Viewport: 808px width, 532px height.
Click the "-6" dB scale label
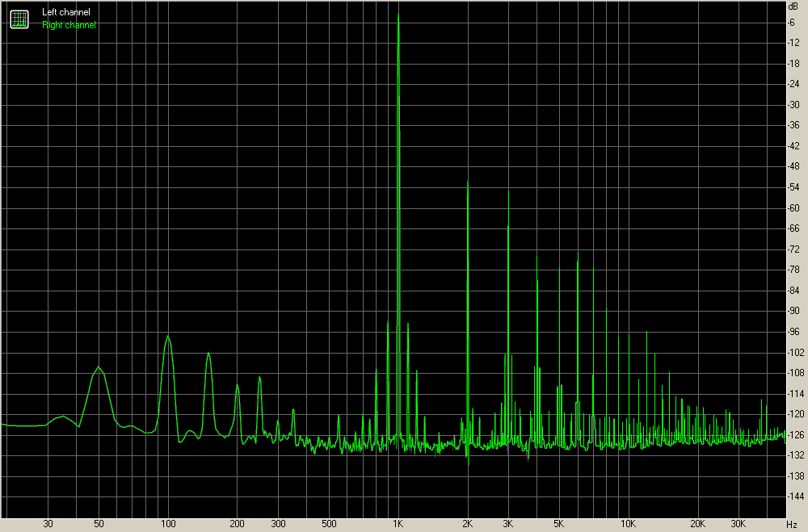(791, 22)
